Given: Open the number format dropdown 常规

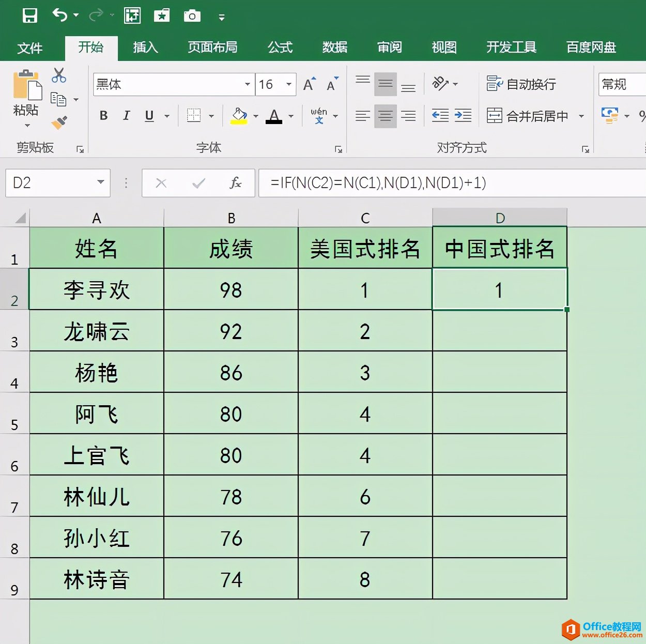Looking at the screenshot, I should point(622,84).
